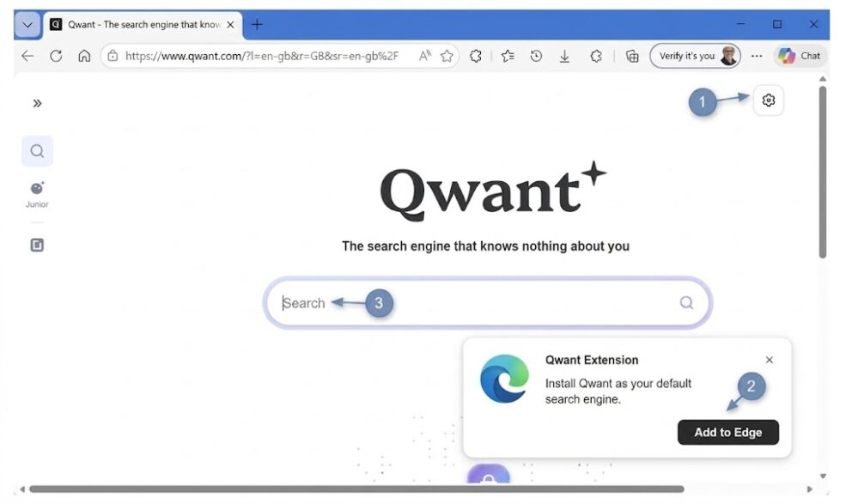Image resolution: width=852 pixels, height=504 pixels.
Task: Add this page to favorites star
Action: (447, 56)
